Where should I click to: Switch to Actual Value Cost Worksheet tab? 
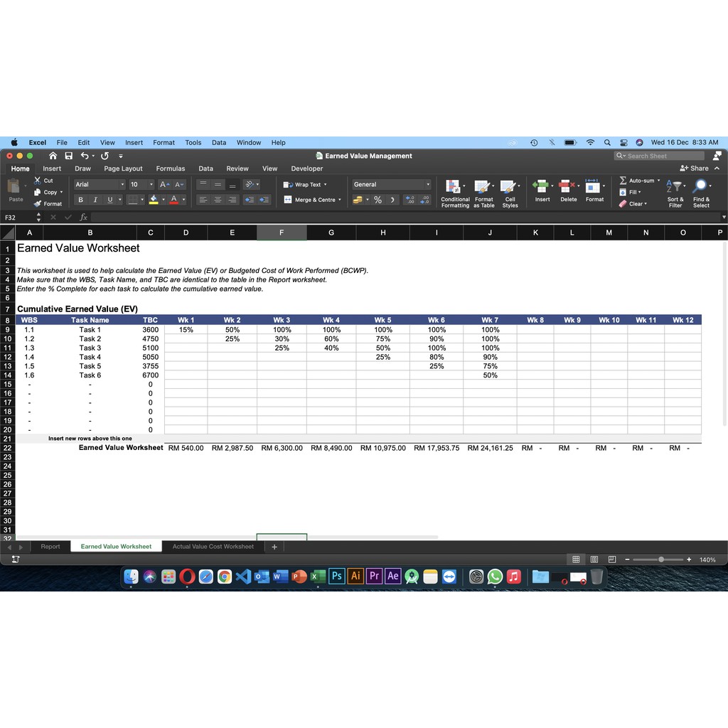point(213,547)
